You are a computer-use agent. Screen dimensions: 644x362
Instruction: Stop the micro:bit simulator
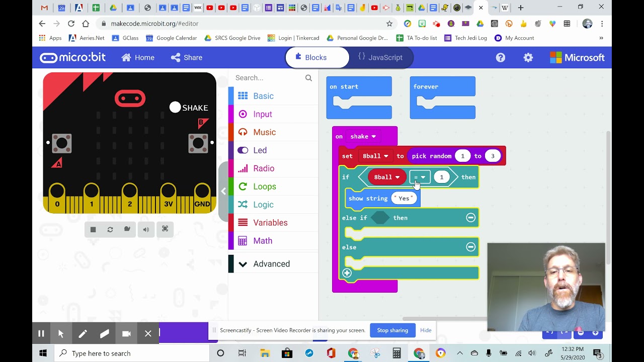click(x=93, y=229)
